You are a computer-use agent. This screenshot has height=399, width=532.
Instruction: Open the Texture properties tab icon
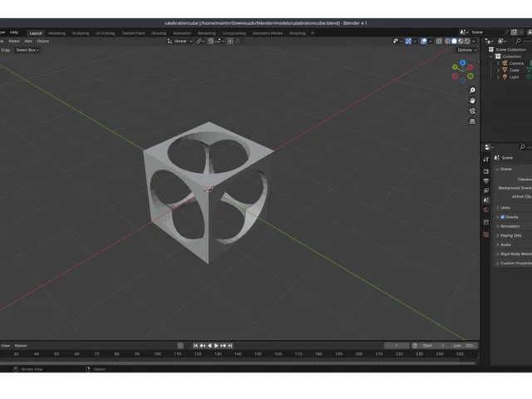coord(485,234)
